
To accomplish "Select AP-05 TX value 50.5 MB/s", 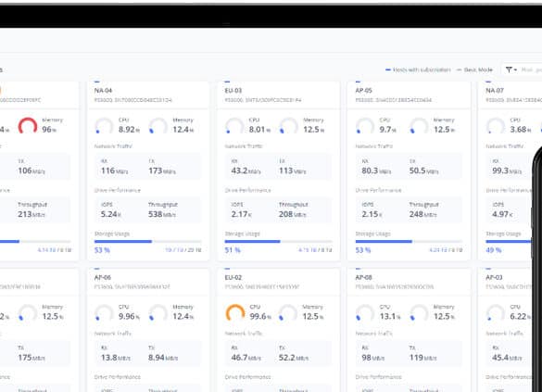I will click(423, 171).
